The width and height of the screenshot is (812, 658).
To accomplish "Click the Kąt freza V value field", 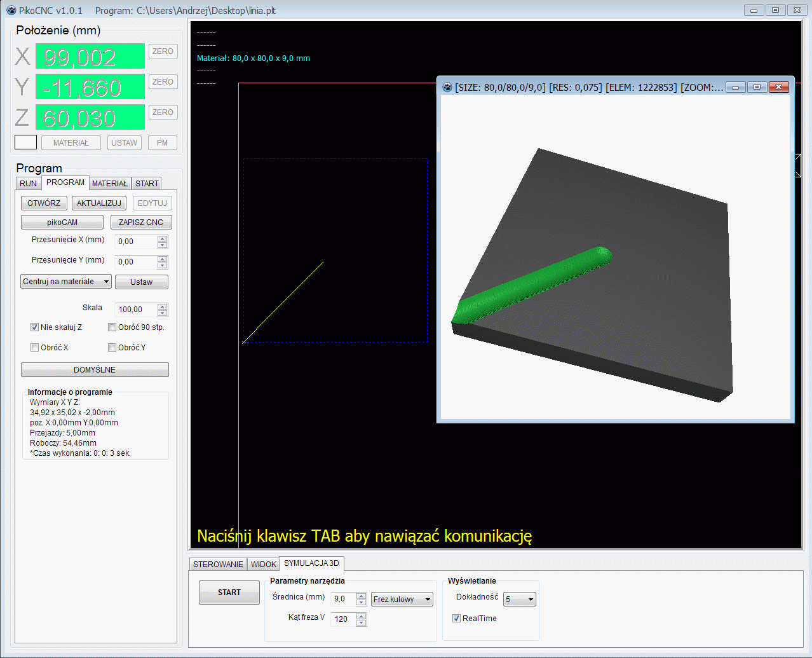I will (x=344, y=619).
